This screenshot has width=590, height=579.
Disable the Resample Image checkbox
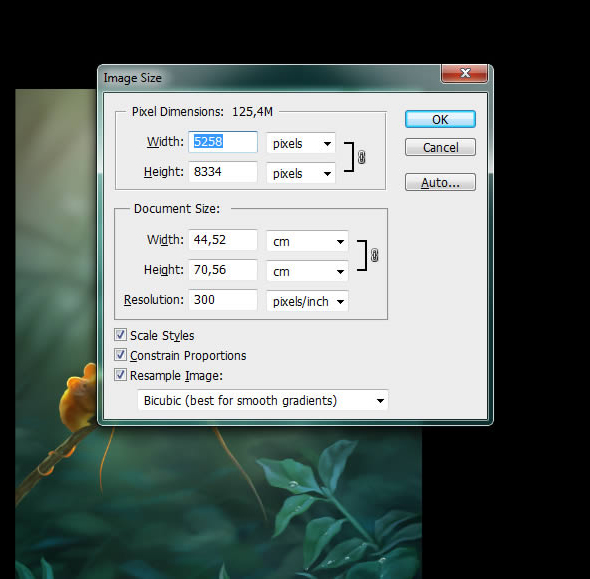point(120,375)
